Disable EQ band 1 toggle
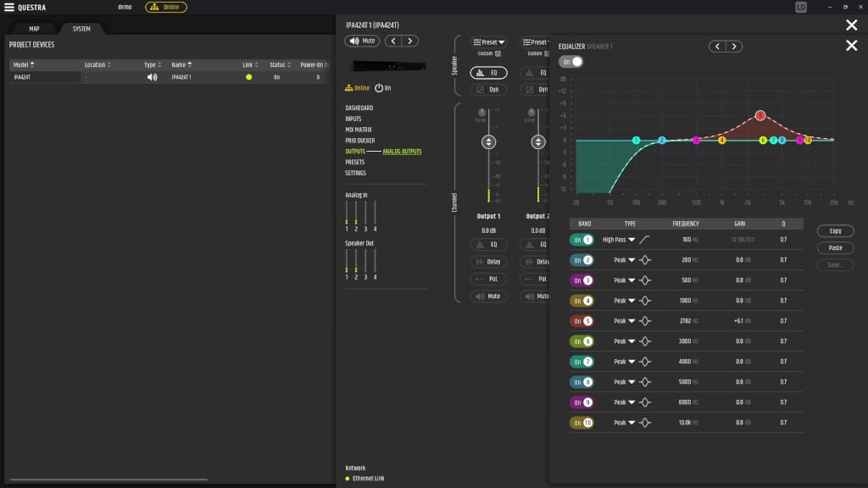868x488 pixels. [581, 240]
